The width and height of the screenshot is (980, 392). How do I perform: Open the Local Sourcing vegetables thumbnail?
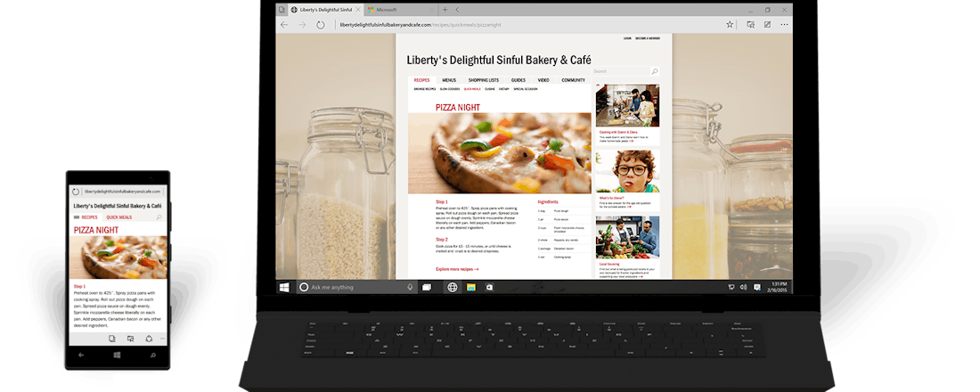pyautogui.click(x=627, y=238)
